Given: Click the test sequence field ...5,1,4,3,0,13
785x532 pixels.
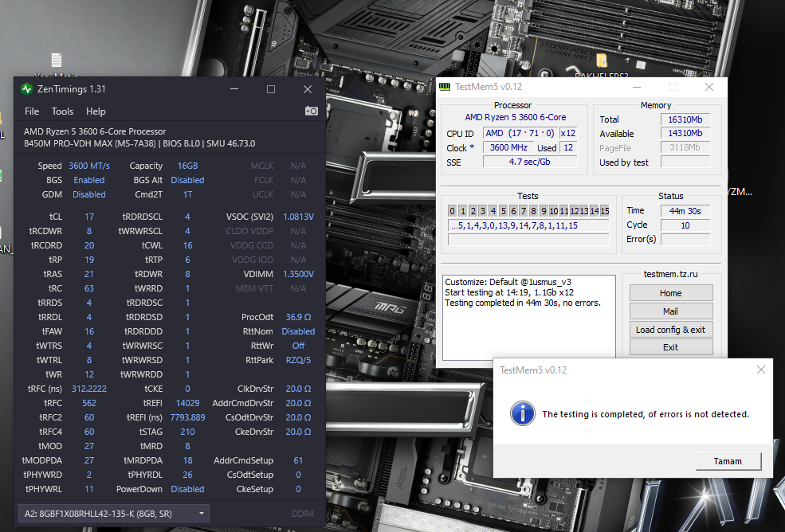Looking at the screenshot, I should point(528,225).
